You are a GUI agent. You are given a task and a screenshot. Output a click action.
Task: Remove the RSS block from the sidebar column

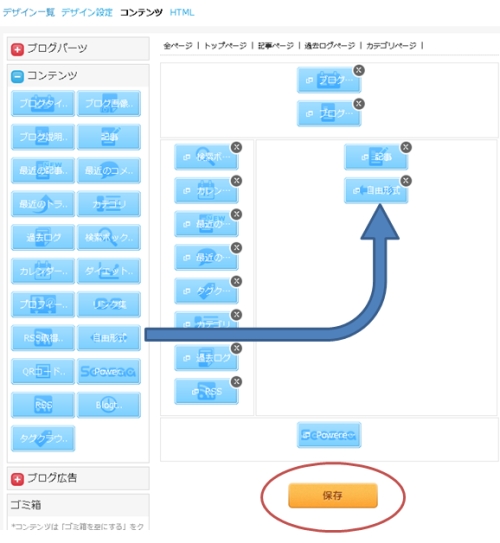point(236,382)
